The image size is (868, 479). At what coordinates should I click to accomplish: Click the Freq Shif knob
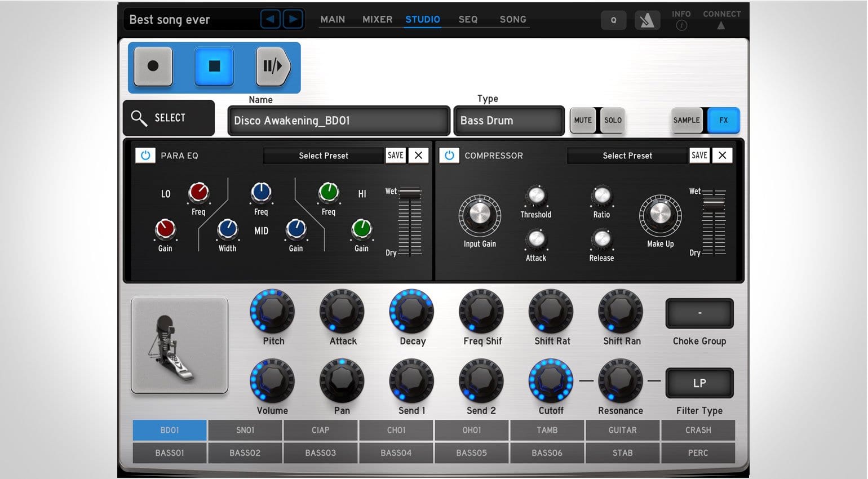point(481,311)
